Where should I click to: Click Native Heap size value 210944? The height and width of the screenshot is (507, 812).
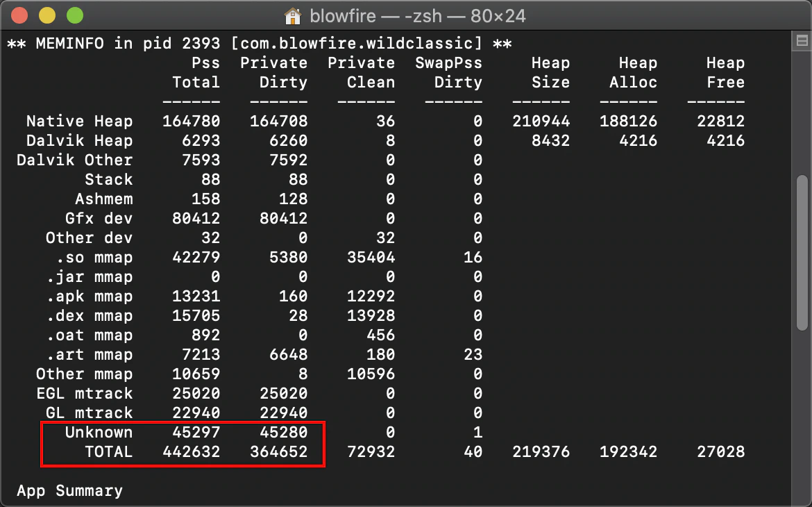tap(541, 121)
